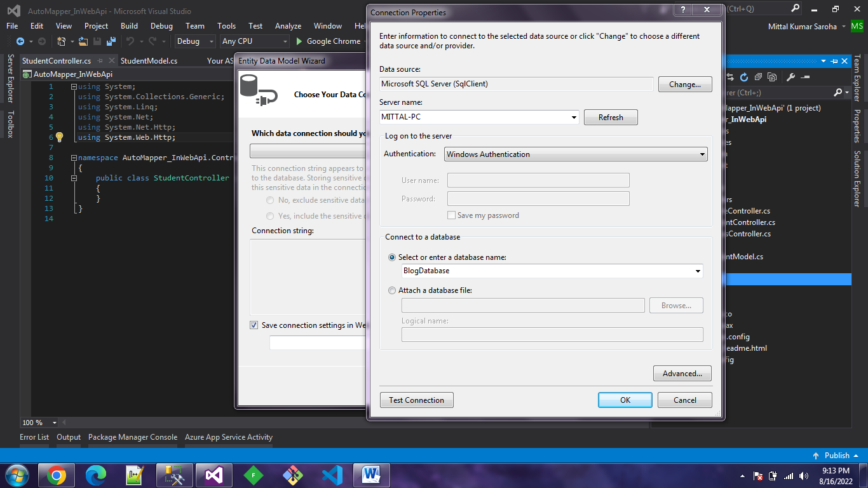Open the File menu
Image resolution: width=868 pixels, height=488 pixels.
(x=12, y=26)
